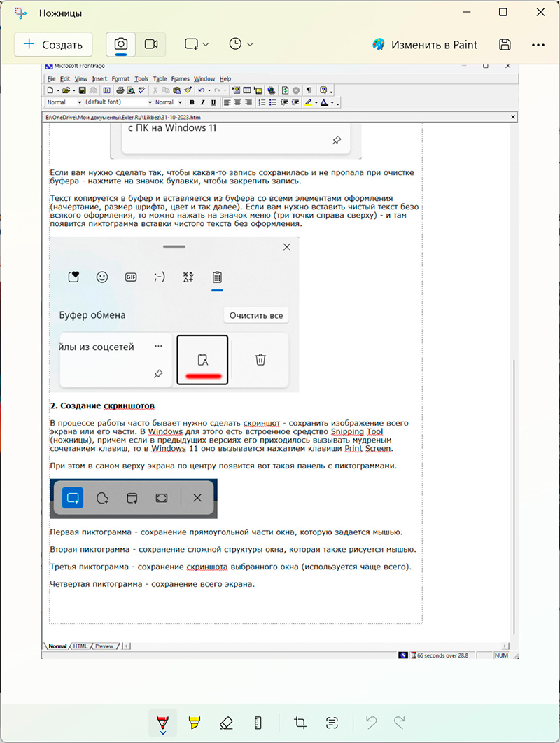Click Очистить все in the captured clipboard panel

pyautogui.click(x=256, y=315)
